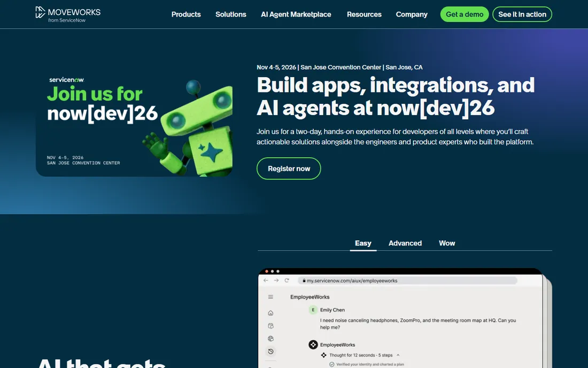Image resolution: width=588 pixels, height=368 pixels.
Task: Click the 'Build apps, integrations, and AI agents' headline
Action: point(396,96)
